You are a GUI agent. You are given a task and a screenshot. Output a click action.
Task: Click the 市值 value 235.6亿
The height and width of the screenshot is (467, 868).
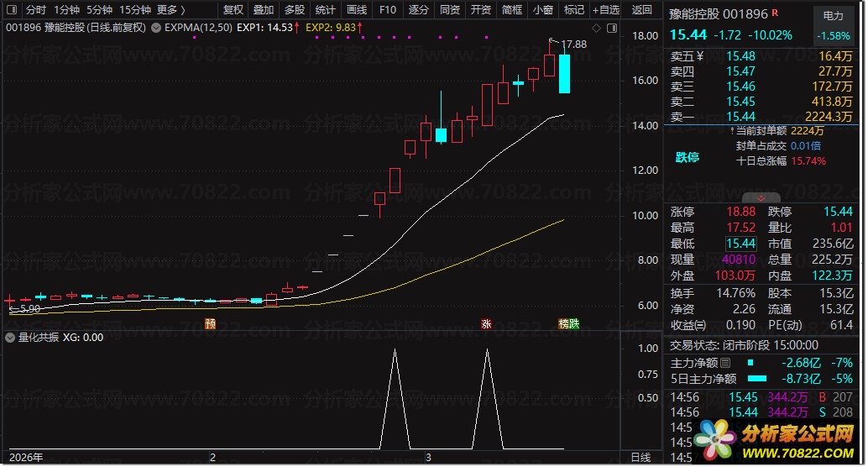833,244
